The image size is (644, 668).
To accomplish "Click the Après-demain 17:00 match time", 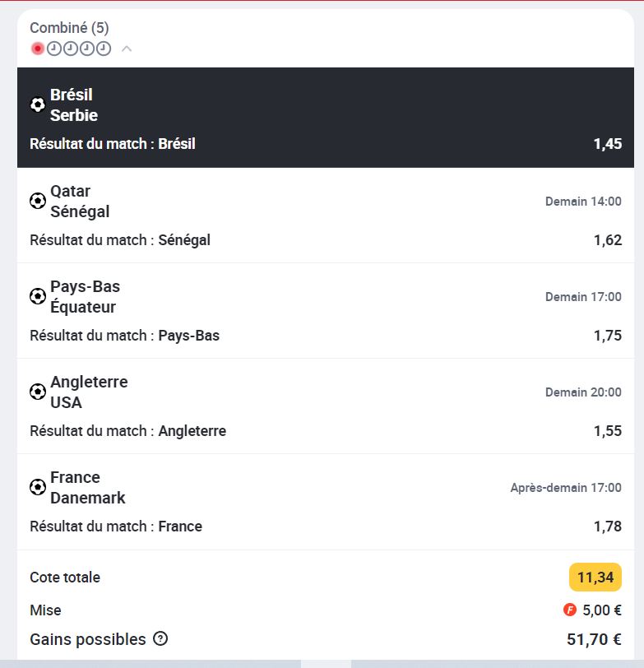I will 566,487.
